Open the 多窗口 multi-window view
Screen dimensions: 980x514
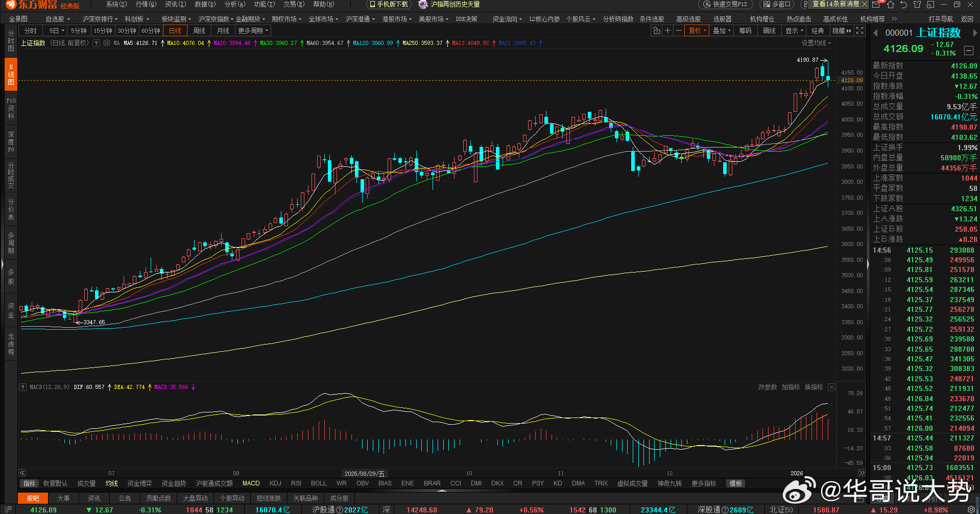pyautogui.click(x=777, y=5)
